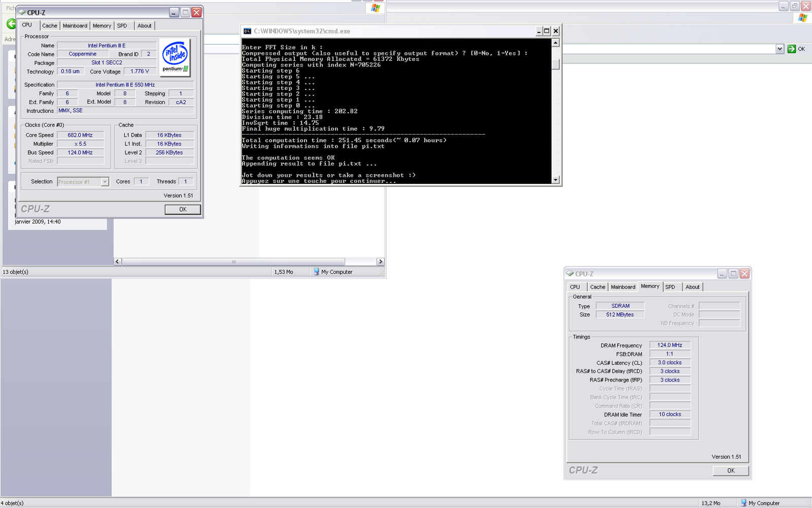Click the cmd window vertical scrollbar thumb
The width and height of the screenshot is (812, 508).
pos(556,65)
